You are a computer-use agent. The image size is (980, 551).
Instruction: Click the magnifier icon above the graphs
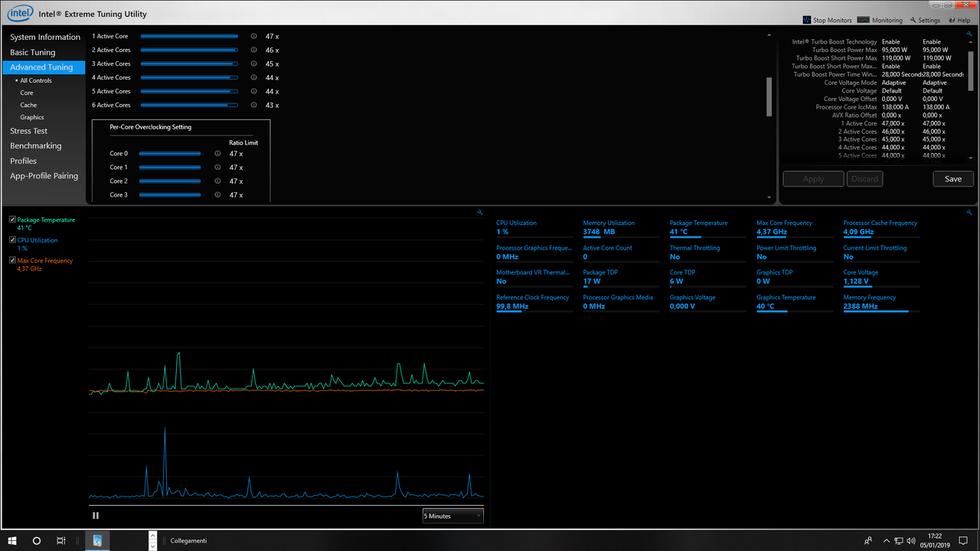point(479,212)
